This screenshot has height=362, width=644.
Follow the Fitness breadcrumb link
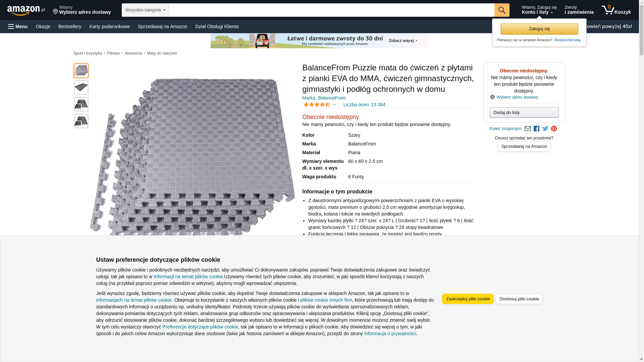113,53
